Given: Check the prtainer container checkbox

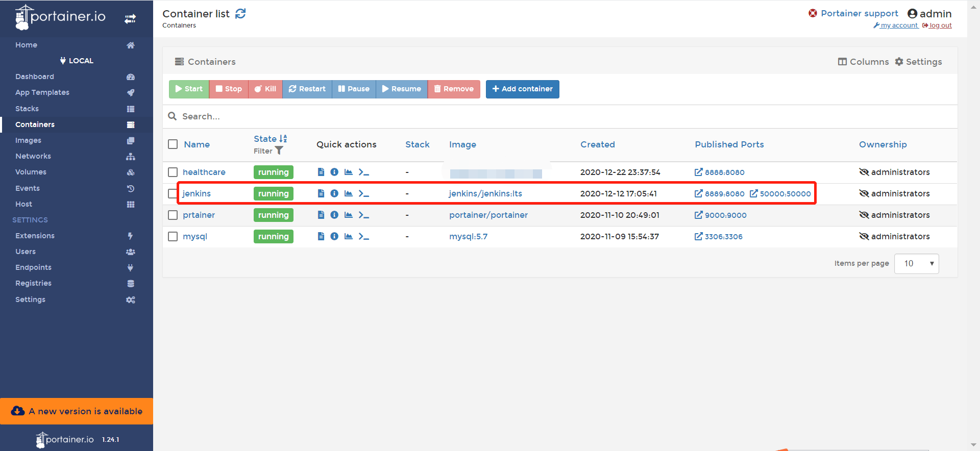Looking at the screenshot, I should [x=173, y=215].
